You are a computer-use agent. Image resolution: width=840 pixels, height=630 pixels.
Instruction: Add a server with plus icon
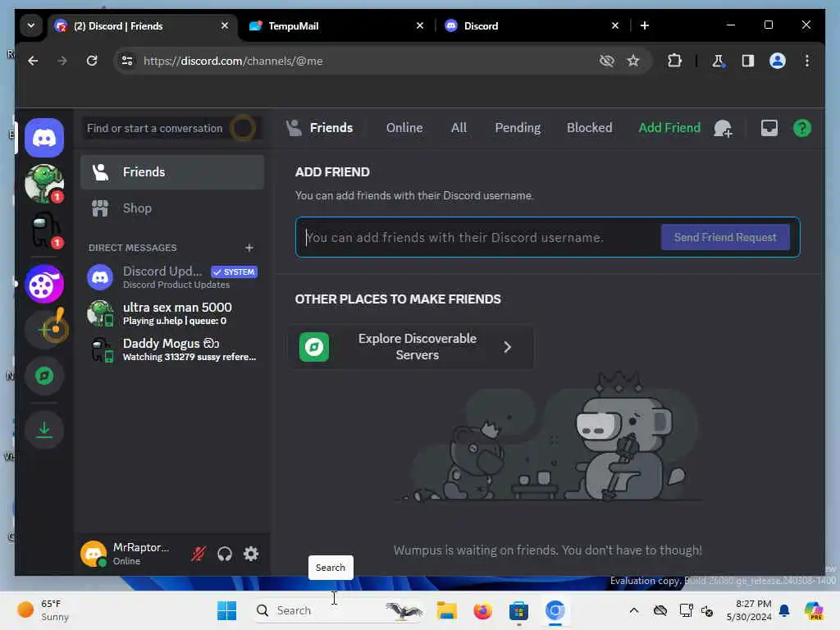[44, 330]
